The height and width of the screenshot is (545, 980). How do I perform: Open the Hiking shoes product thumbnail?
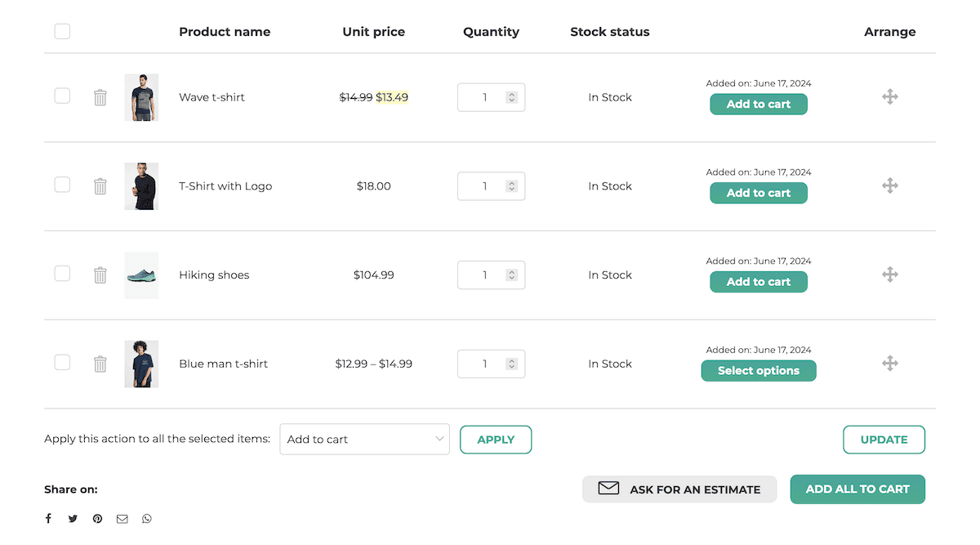point(141,275)
